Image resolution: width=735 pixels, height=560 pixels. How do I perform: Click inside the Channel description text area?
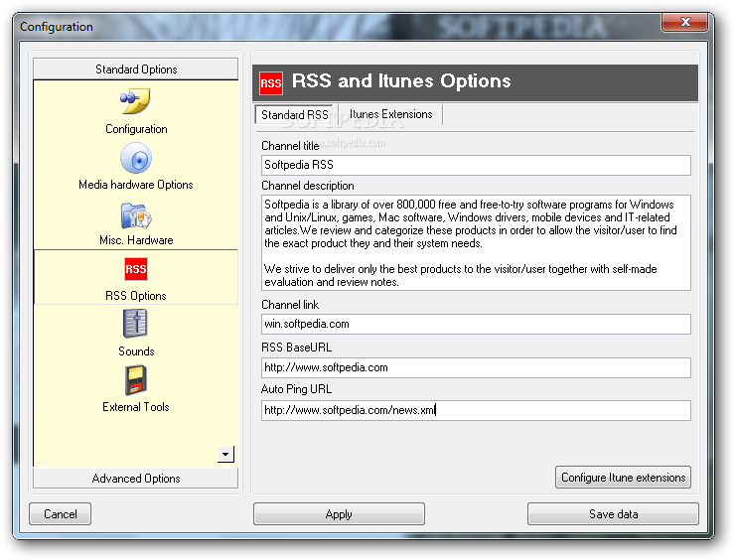(476, 242)
